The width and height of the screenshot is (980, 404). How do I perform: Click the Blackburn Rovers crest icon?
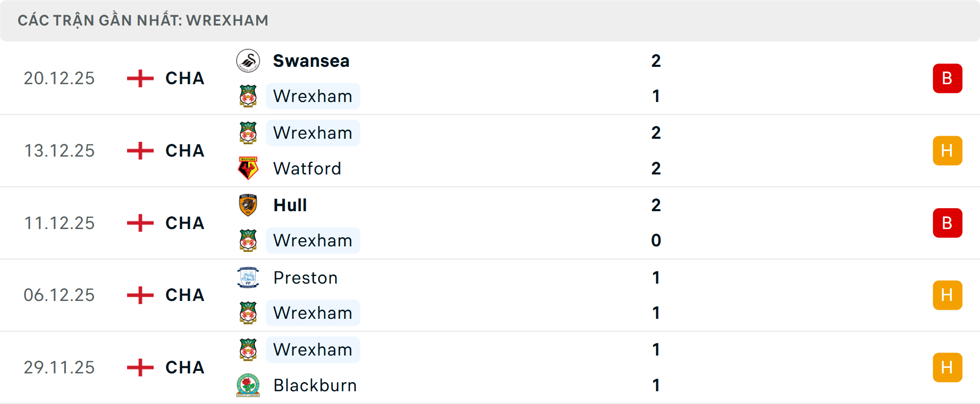(248, 385)
